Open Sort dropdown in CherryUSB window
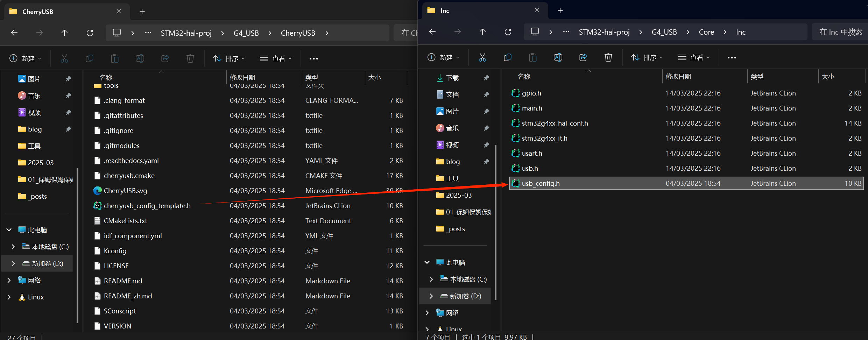Viewport: 868px width, 340px height. point(229,58)
